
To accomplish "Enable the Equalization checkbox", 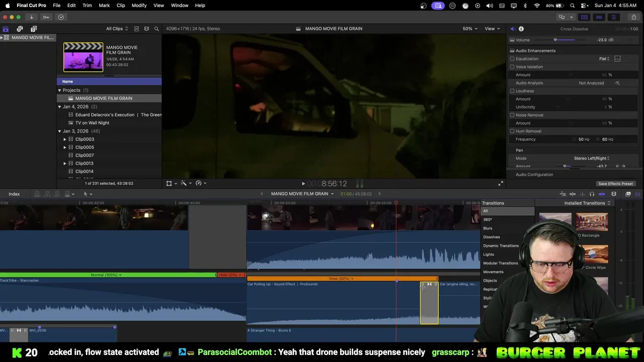I will tap(512, 59).
